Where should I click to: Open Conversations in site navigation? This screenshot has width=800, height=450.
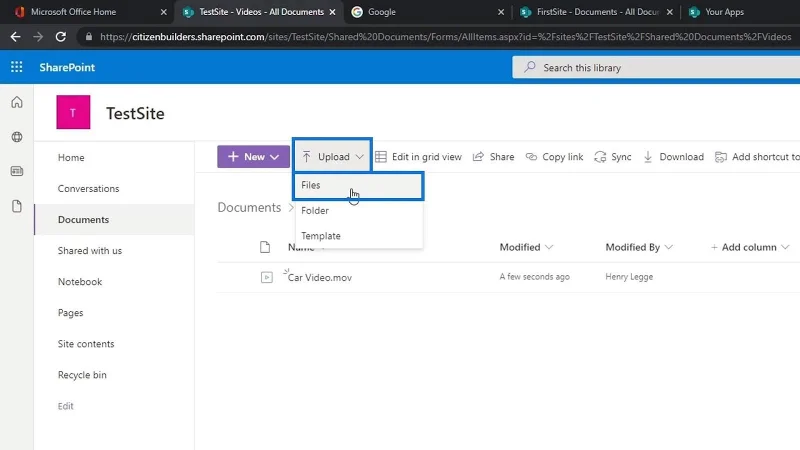tap(88, 189)
